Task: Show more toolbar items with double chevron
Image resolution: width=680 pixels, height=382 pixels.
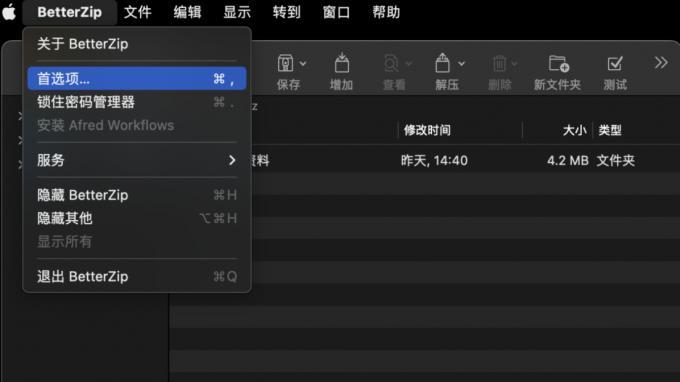Action: point(661,63)
